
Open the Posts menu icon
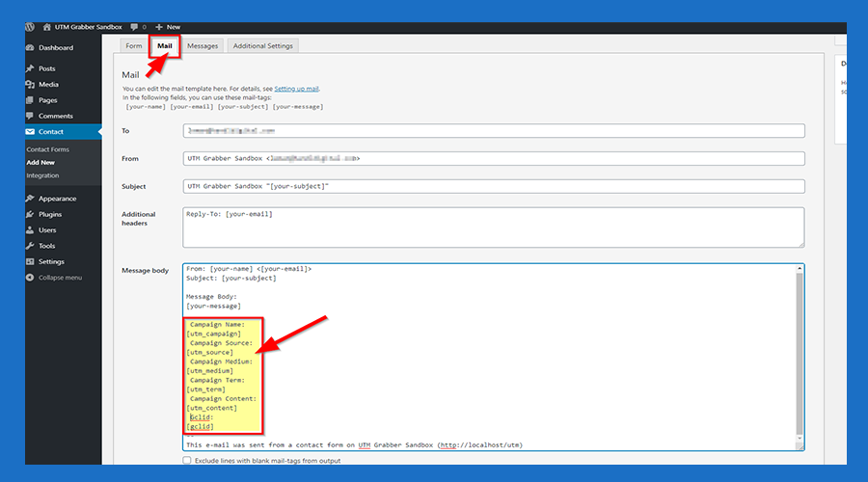tap(31, 69)
